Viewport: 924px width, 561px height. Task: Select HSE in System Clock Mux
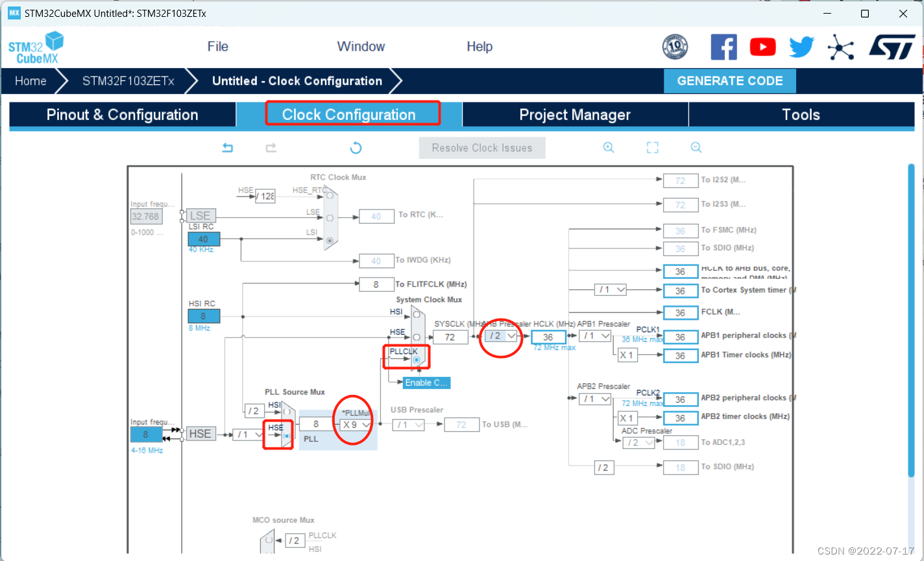(417, 337)
